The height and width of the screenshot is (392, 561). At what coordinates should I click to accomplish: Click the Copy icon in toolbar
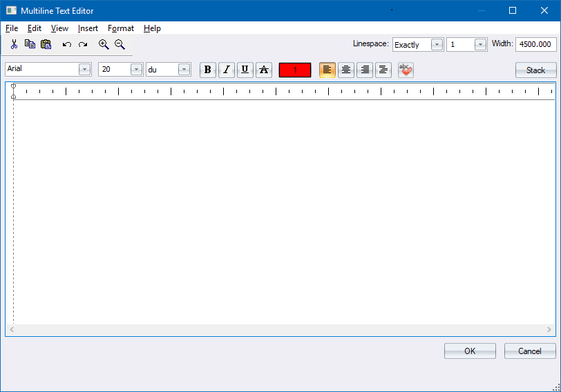[30, 44]
